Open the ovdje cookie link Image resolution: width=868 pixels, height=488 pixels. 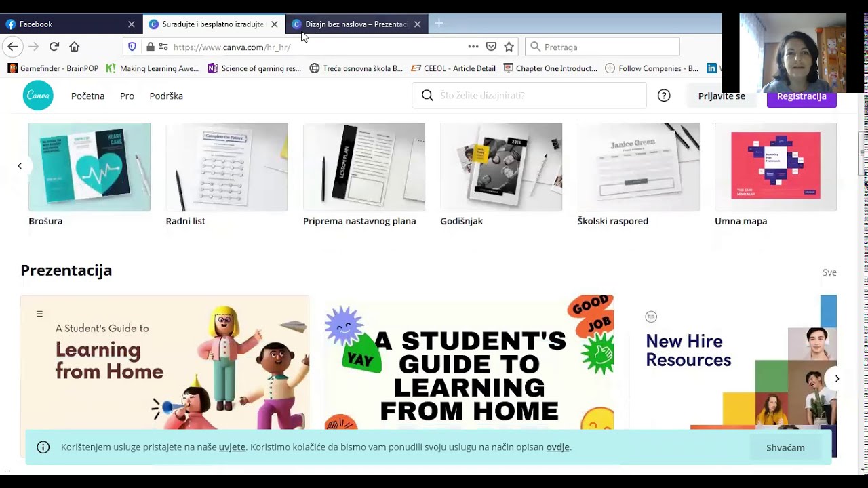557,447
